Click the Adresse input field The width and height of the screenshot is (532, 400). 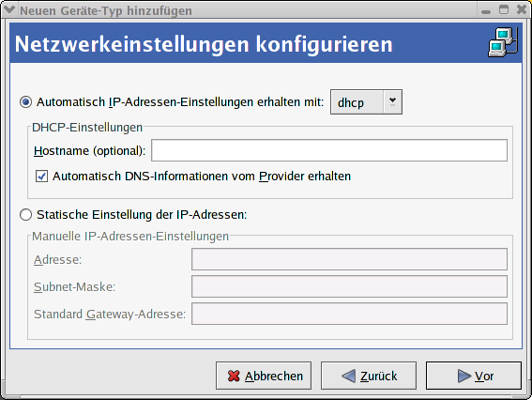(349, 259)
